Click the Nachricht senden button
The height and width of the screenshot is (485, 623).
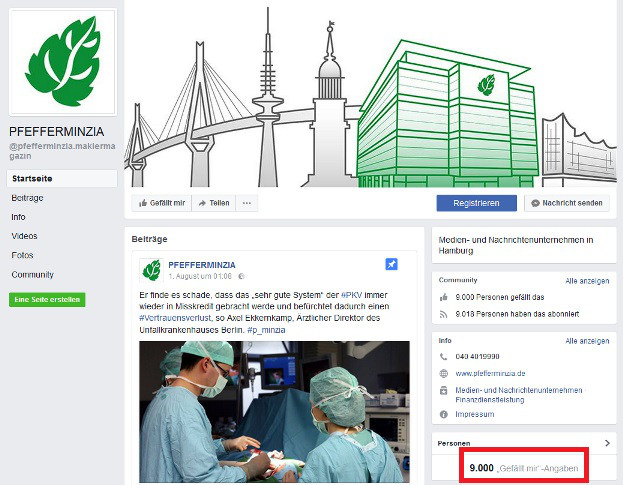click(567, 203)
